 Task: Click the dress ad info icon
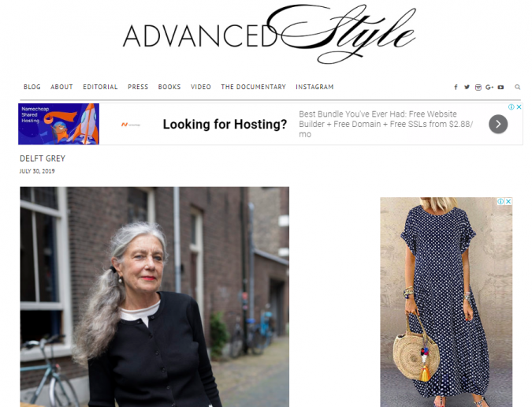(500, 201)
